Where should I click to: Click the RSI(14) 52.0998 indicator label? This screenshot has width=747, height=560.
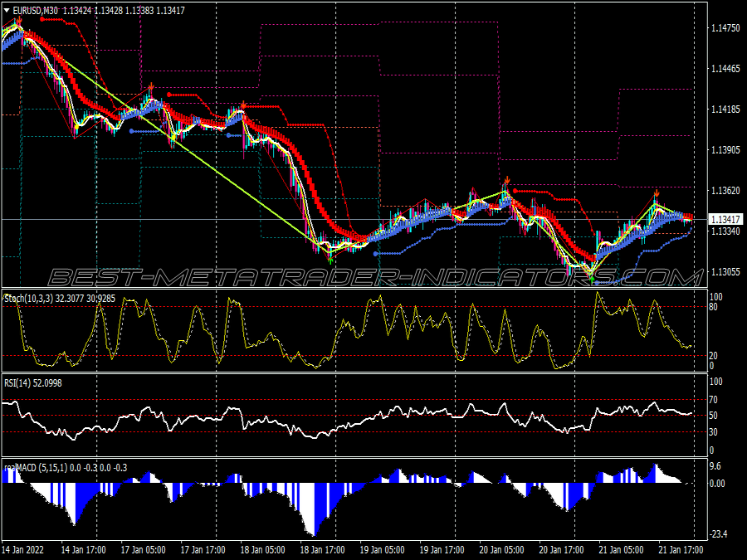coord(33,383)
